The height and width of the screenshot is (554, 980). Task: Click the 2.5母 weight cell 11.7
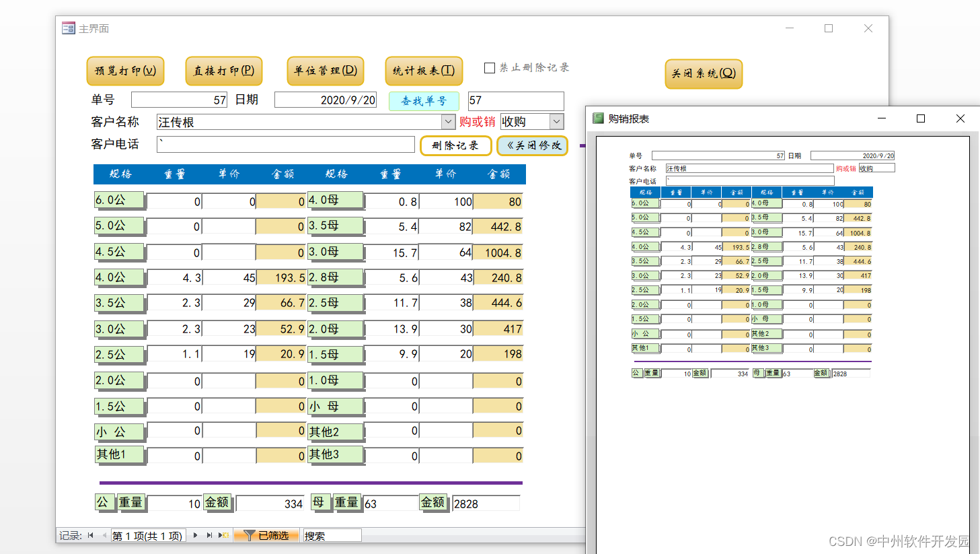pyautogui.click(x=391, y=303)
